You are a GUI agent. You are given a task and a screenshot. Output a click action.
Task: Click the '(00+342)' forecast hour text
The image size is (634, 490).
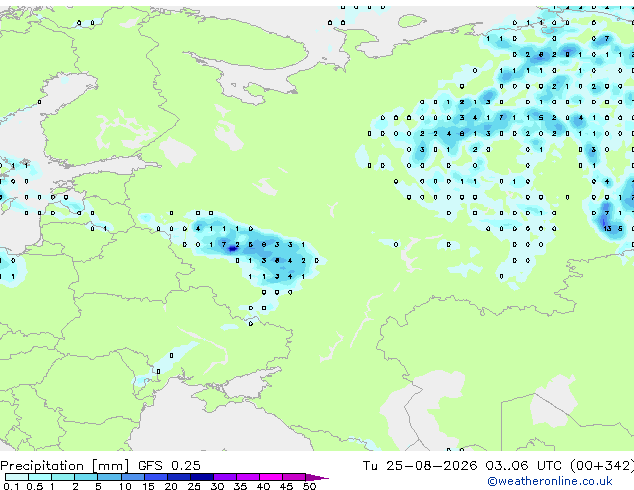pyautogui.click(x=602, y=466)
